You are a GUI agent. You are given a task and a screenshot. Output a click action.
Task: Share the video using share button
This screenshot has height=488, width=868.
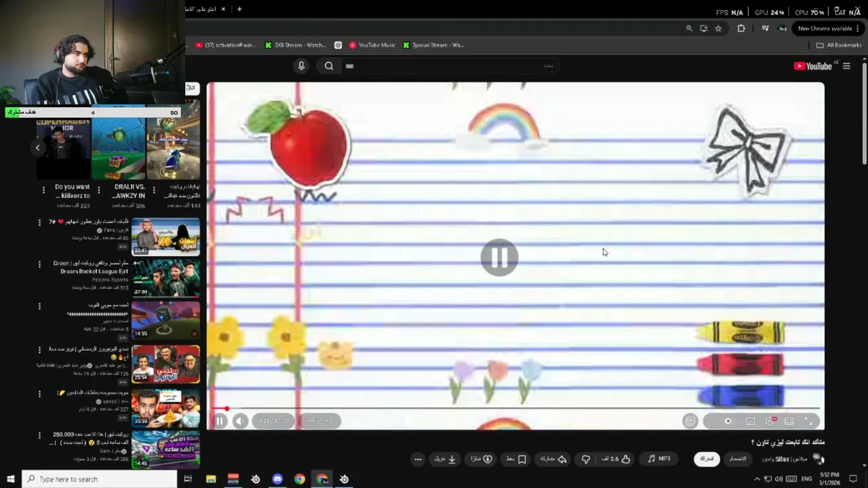click(x=553, y=459)
